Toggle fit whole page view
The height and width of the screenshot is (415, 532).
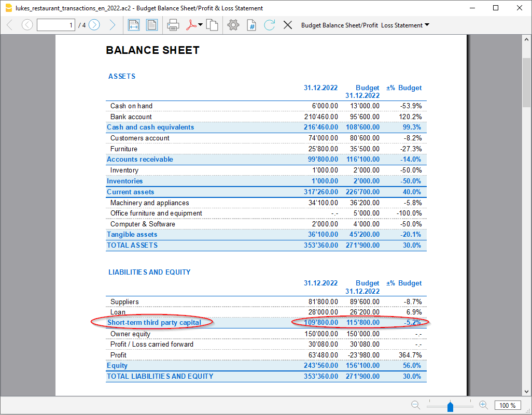(151, 25)
